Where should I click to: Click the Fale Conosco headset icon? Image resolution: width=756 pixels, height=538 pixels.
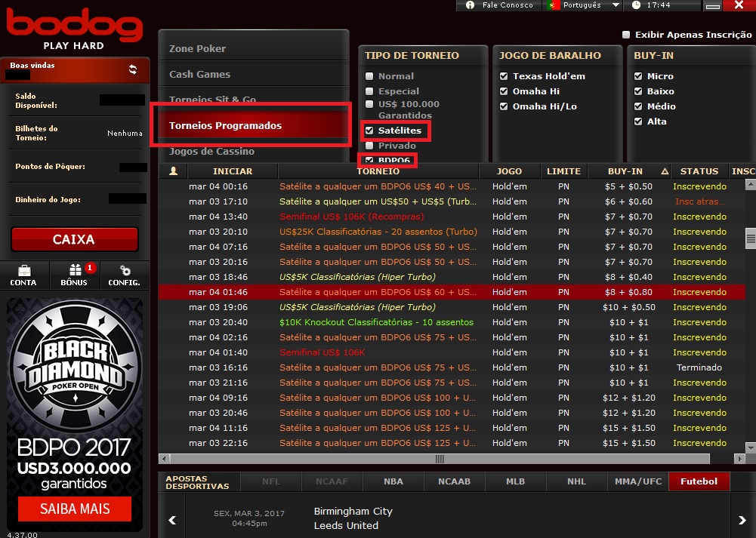tap(470, 5)
